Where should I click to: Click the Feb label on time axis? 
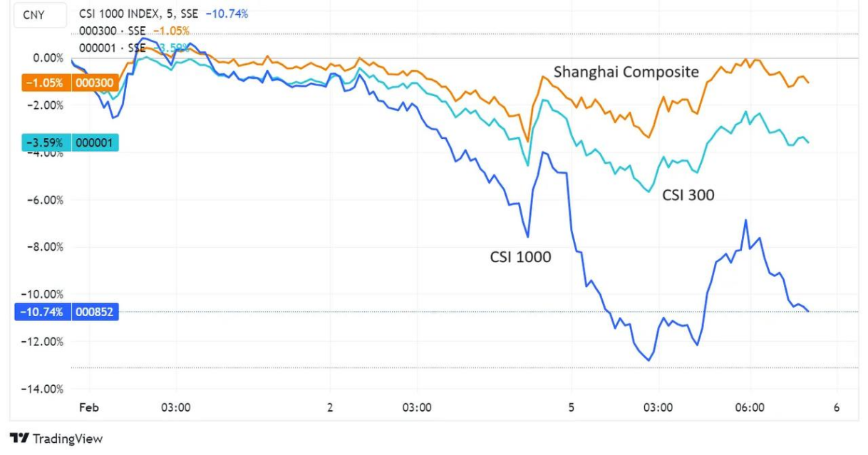(90, 408)
